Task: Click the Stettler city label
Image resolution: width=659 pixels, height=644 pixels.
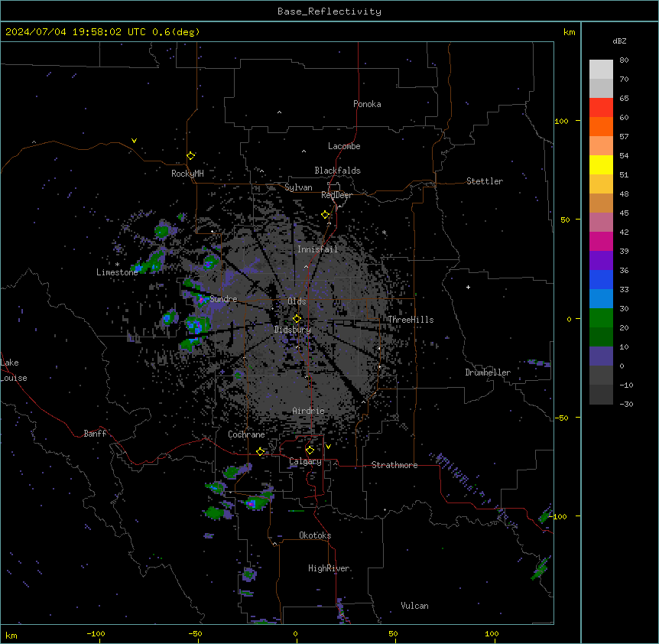Action: tap(485, 181)
